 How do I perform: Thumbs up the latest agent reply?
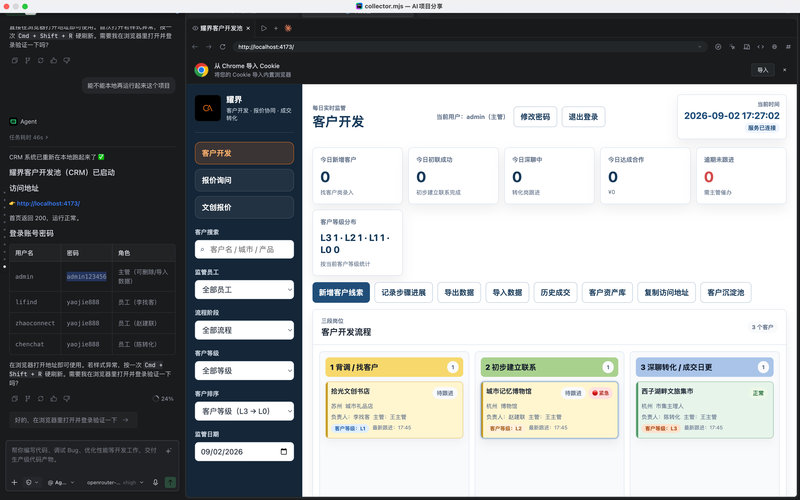tap(54, 398)
